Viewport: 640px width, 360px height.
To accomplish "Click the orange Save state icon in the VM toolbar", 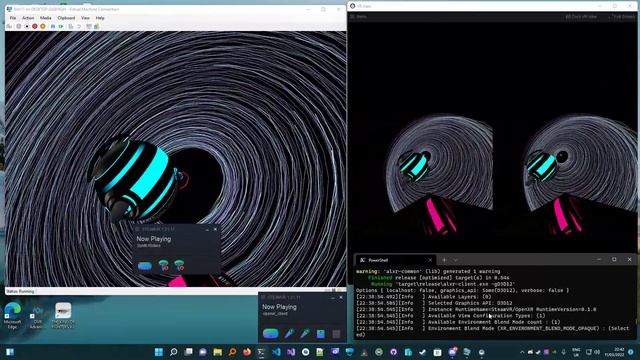I will coord(43,27).
